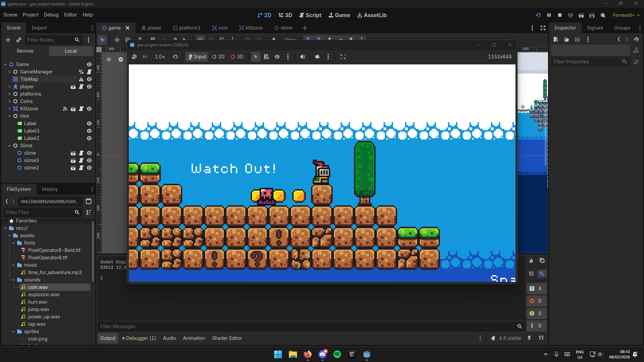Expand the platforms node
Image resolution: width=644 pixels, height=362 pixels.
[9, 94]
